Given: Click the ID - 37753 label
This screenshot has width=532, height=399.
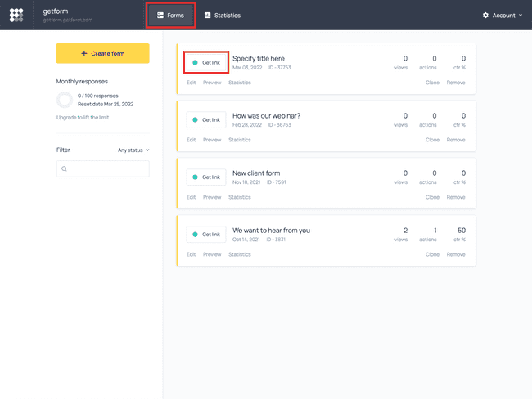Looking at the screenshot, I should (280, 68).
